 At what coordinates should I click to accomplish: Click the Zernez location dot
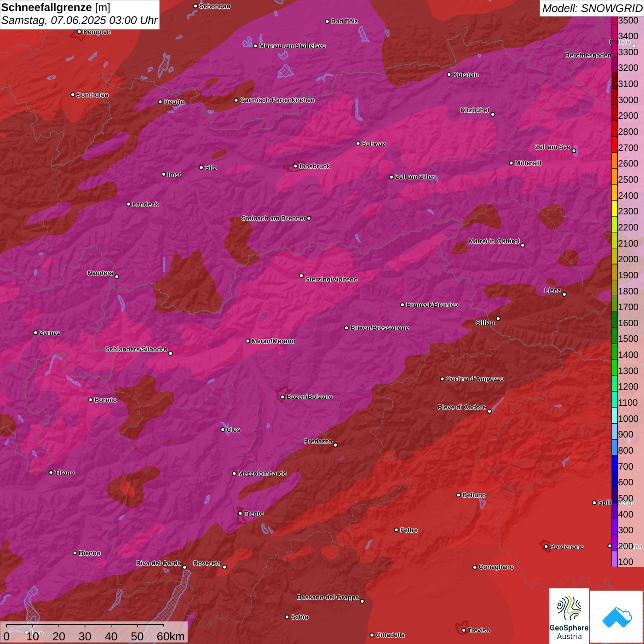pos(35,333)
